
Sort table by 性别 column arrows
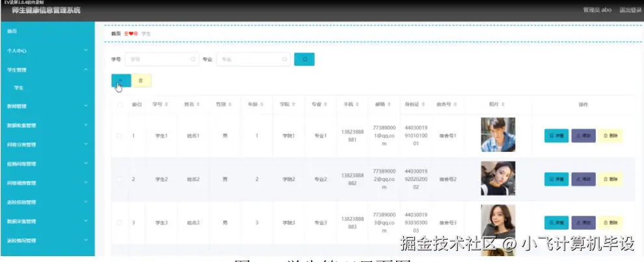[230, 104]
